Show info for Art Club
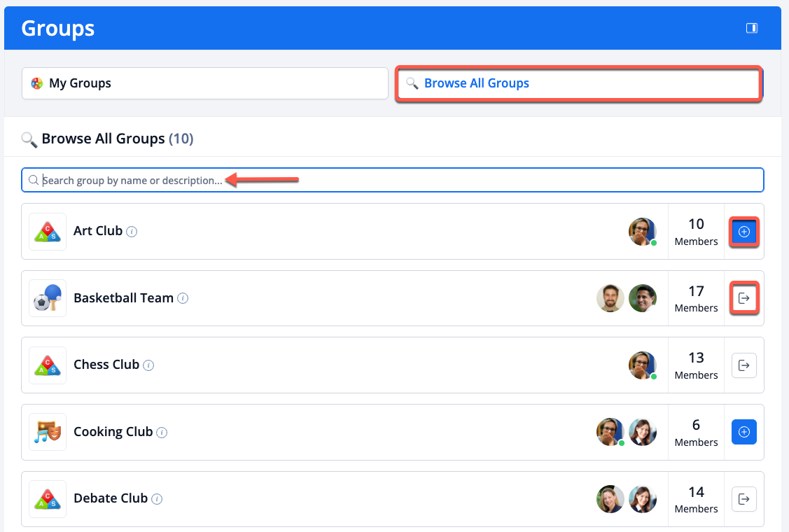This screenshot has width=789, height=532. [132, 232]
